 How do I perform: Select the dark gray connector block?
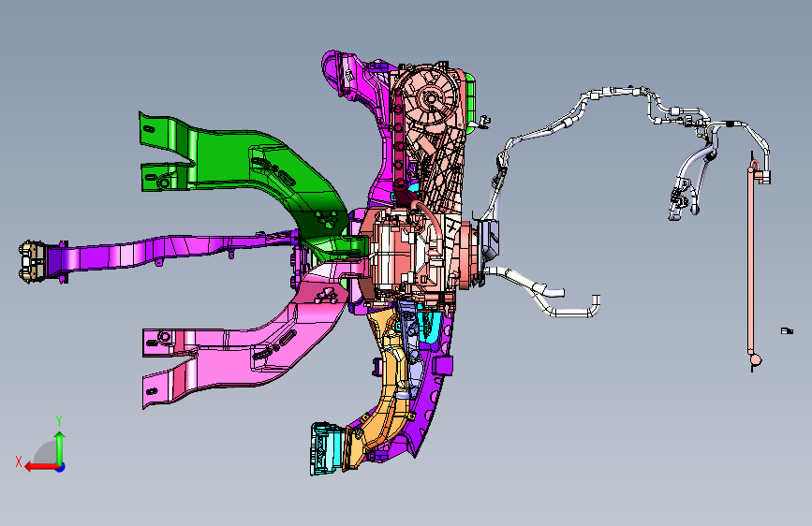(x=488, y=239)
